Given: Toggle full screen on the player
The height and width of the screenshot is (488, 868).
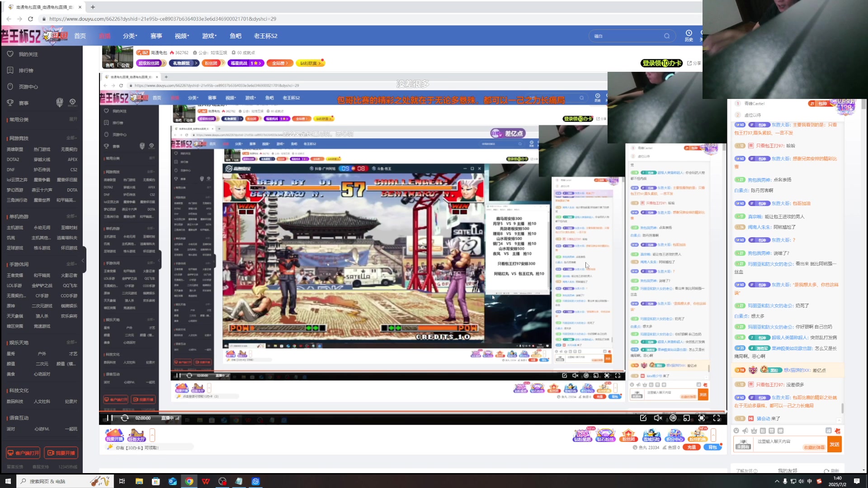Looking at the screenshot, I should [717, 418].
